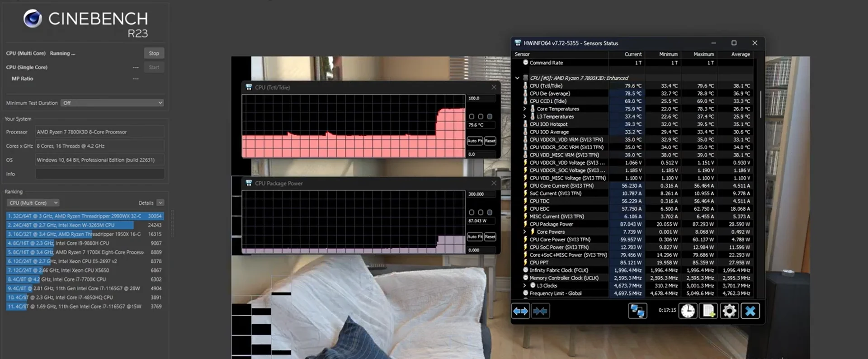
Task: Open the Details dropdown arrow in Ranking
Action: coord(160,203)
